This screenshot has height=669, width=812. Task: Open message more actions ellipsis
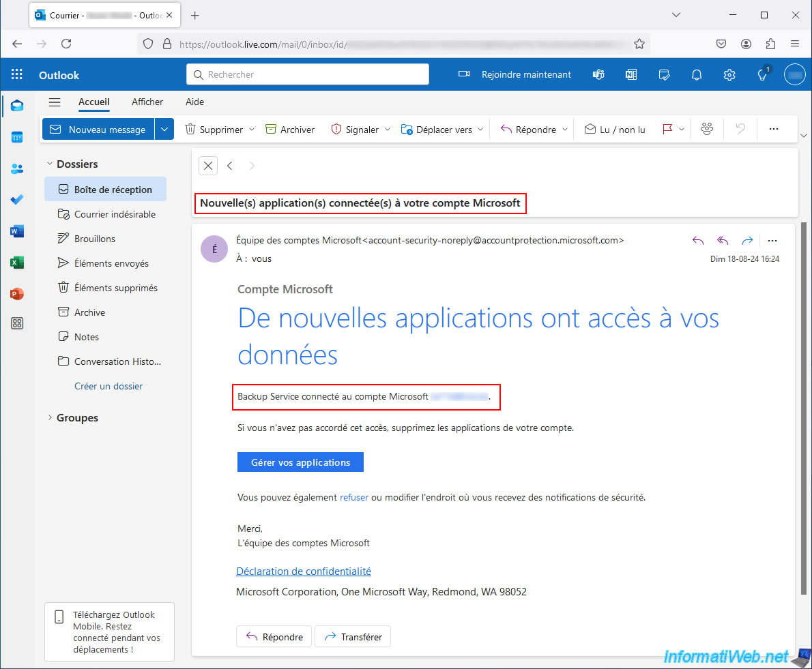pos(772,240)
